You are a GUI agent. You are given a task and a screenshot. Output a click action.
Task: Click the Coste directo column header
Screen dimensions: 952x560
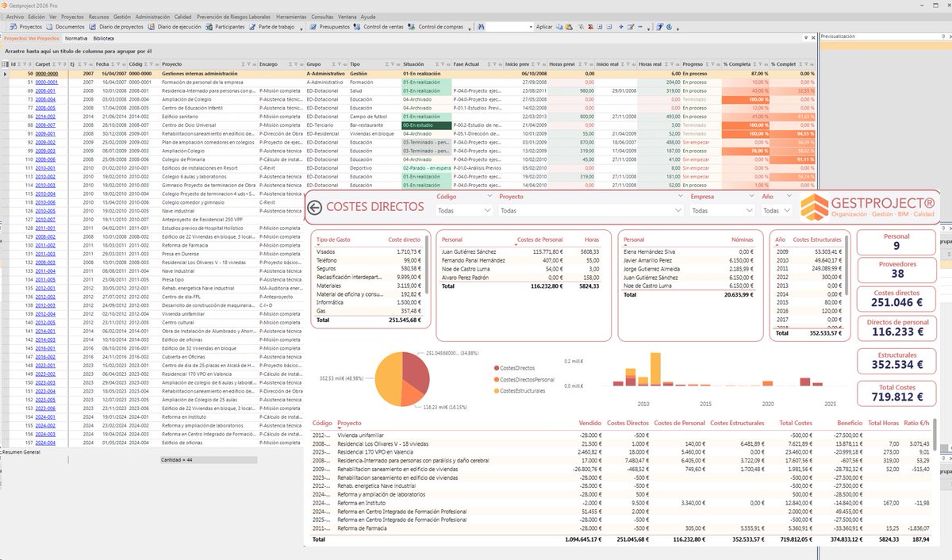[404, 239]
